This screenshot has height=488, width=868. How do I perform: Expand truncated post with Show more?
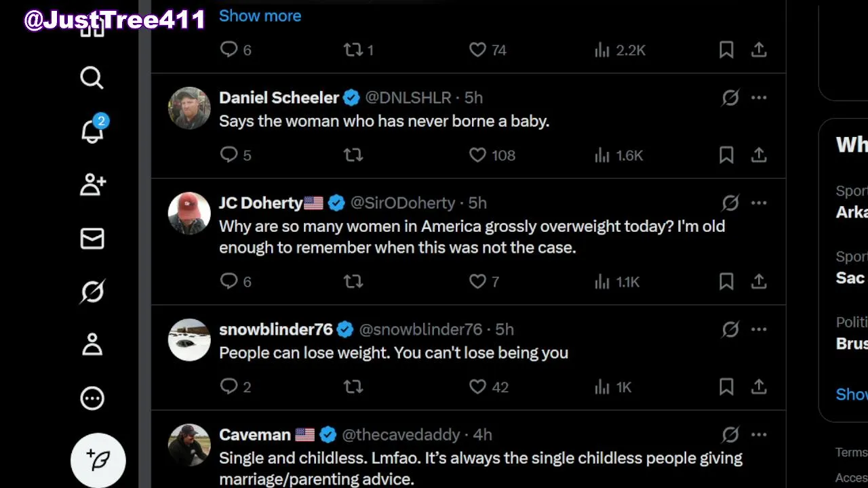click(x=260, y=16)
